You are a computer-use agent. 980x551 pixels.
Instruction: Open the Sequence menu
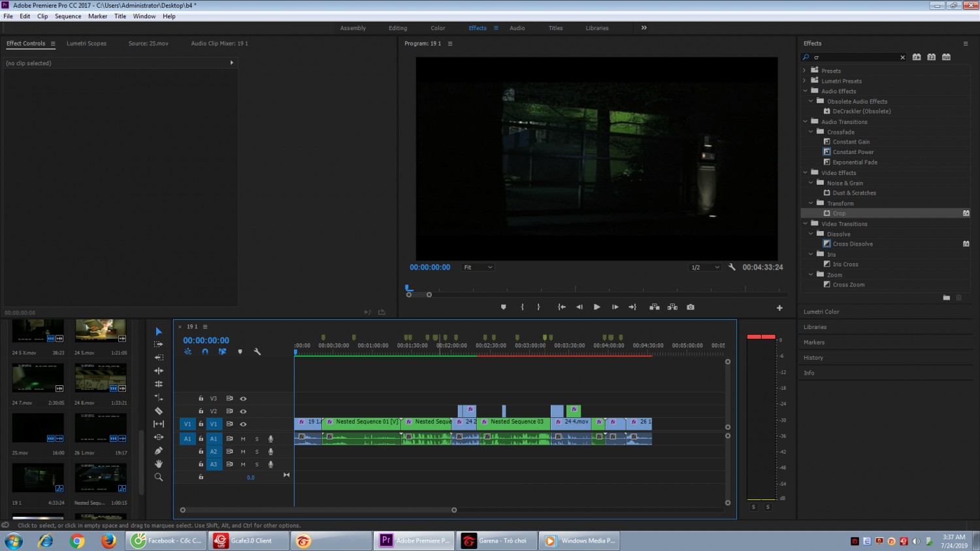pos(68,16)
